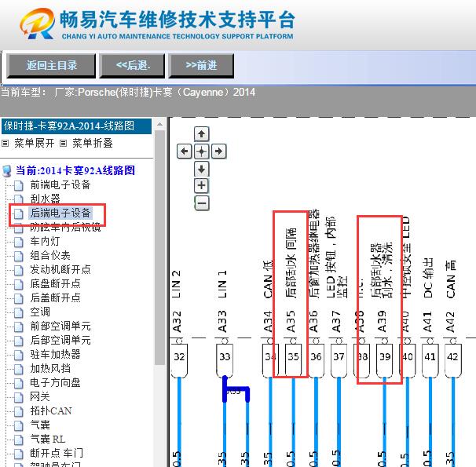This screenshot has height=467, width=476.
Task: Go back with <<后退 button
Action: (132, 65)
